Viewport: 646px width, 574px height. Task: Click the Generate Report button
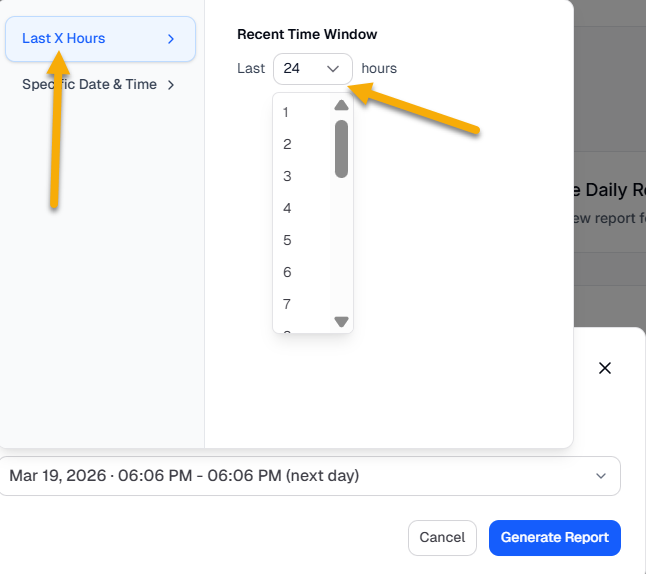[555, 538]
